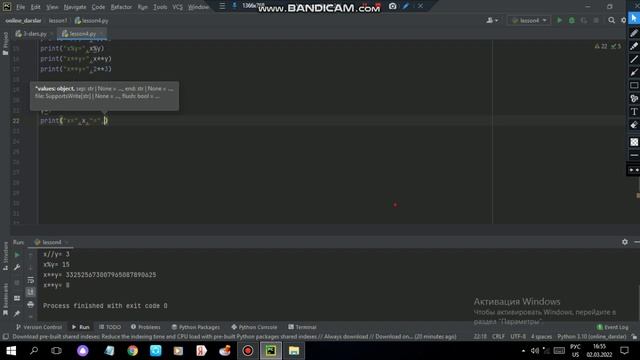The image size is (640, 360).
Task: Click Bandicam screenshot camera icon
Action: click(x=392, y=6)
